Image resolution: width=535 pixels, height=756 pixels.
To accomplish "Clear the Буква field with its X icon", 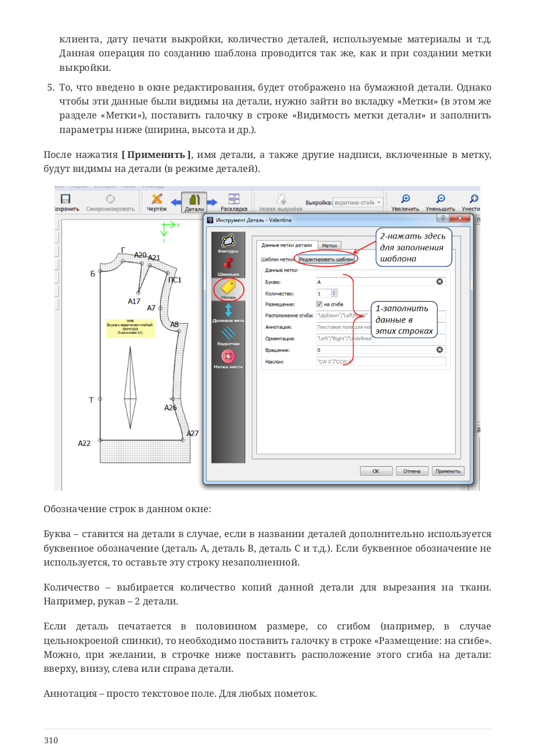I will [x=440, y=282].
